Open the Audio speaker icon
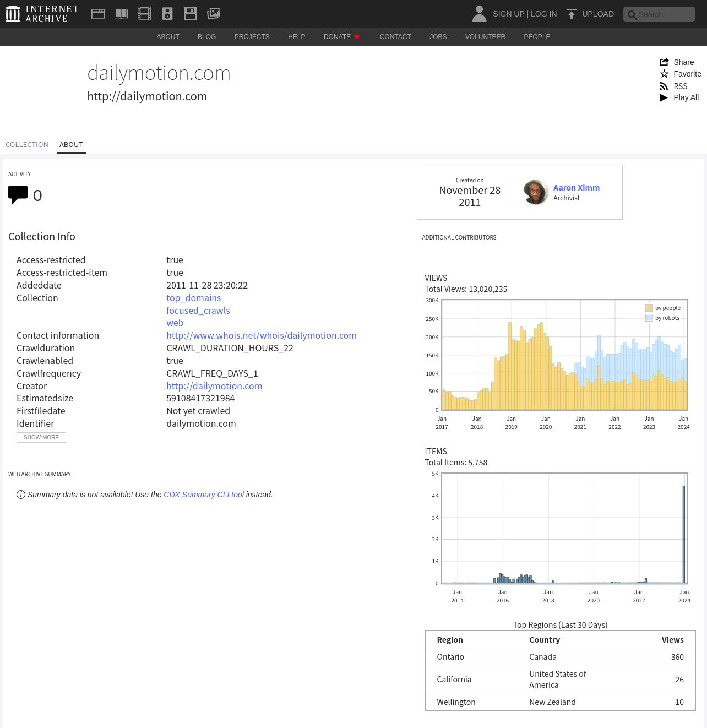Screen dimensions: 707x728 [167, 14]
